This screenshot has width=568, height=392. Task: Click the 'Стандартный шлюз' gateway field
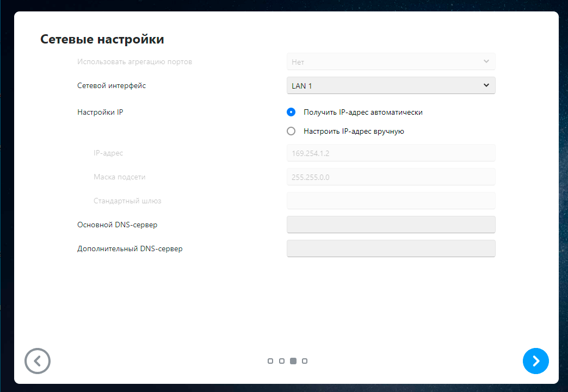click(x=391, y=201)
